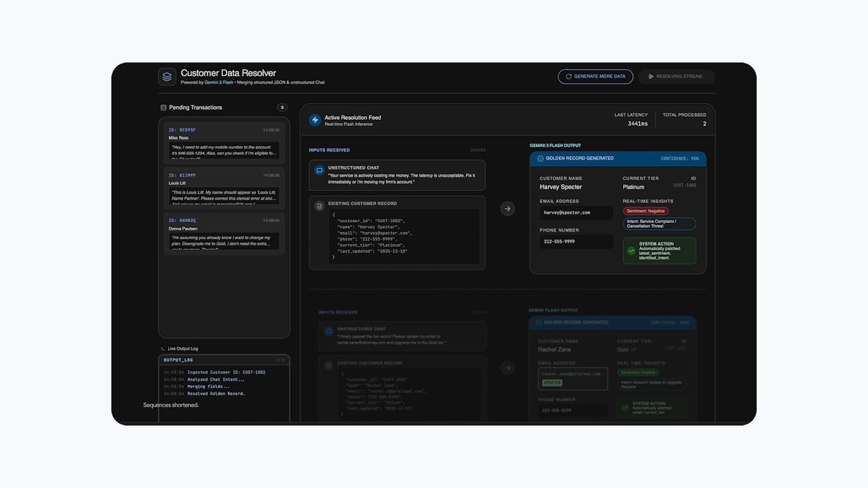Click the pending transactions count badge
The image size is (868, 488).
click(282, 108)
